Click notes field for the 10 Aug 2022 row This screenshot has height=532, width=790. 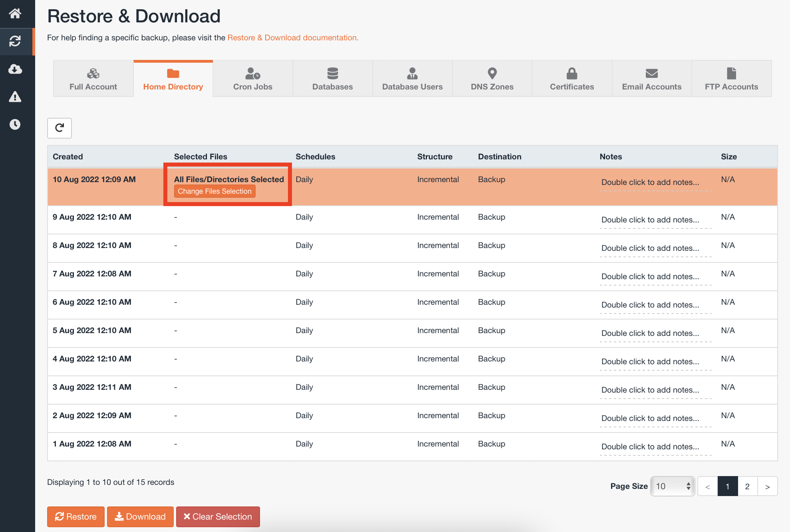(655, 182)
